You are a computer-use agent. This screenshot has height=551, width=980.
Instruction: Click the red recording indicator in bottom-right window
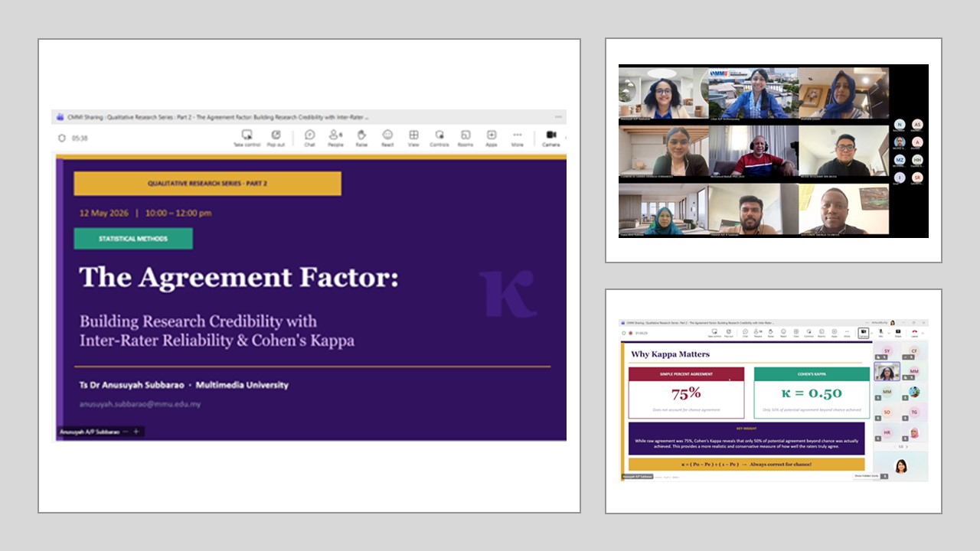[631, 333]
